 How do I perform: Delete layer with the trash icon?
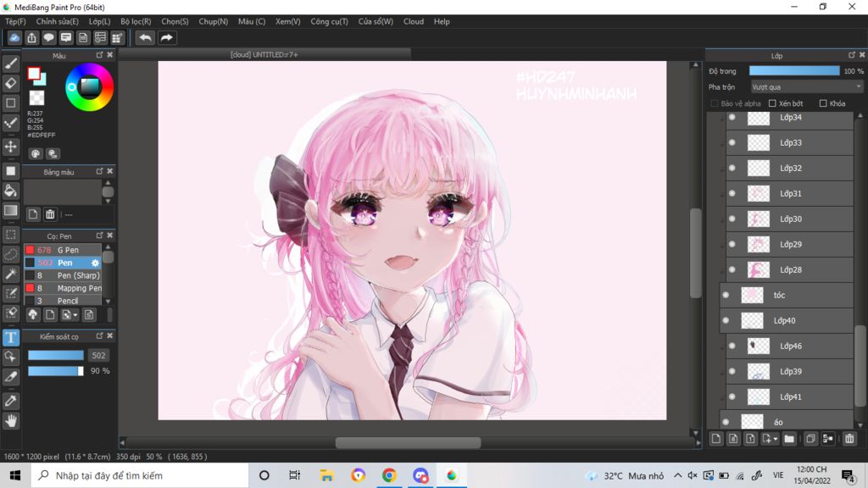[849, 439]
